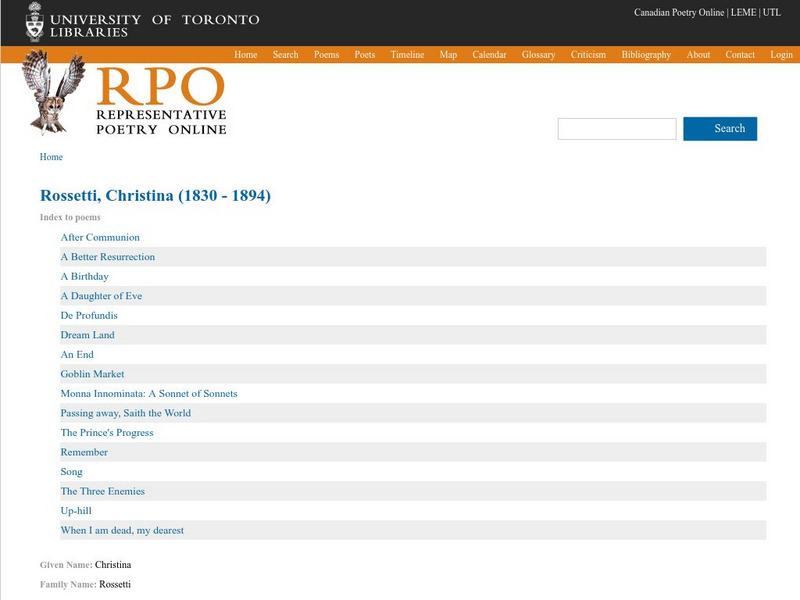Open the Criticism section
800x600 pixels.
(592, 55)
